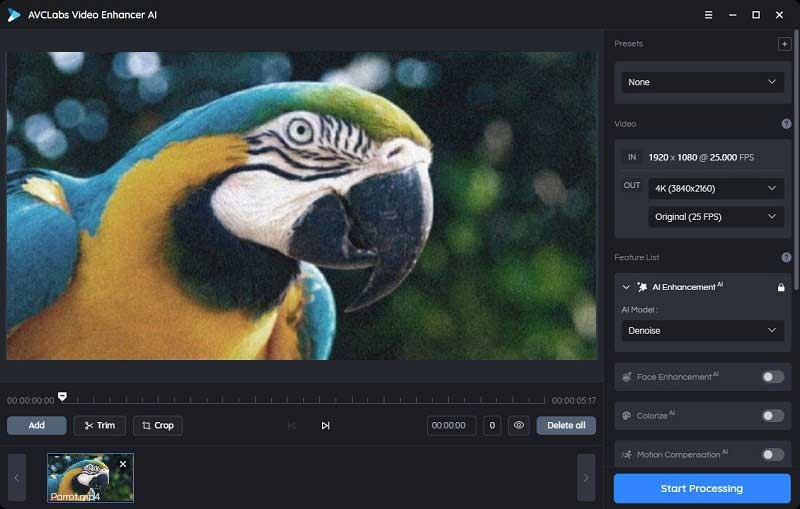Open the Feature List help icon
The image size is (800, 509).
(x=786, y=258)
